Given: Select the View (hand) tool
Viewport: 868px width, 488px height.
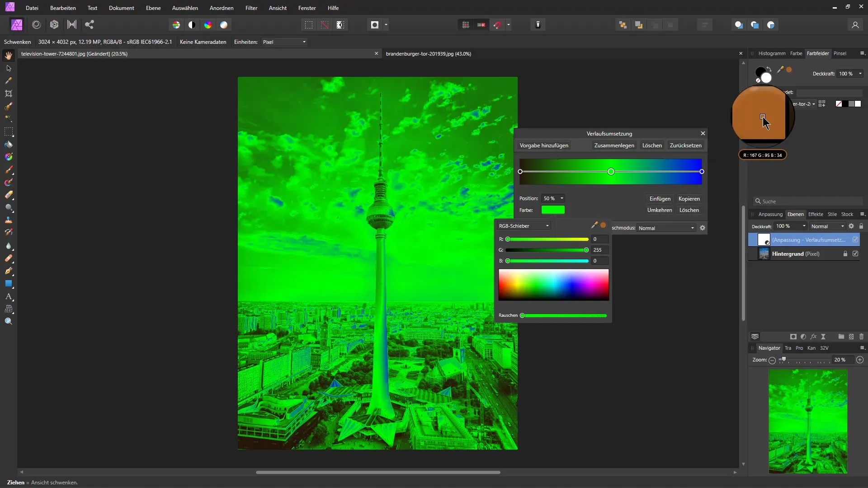Looking at the screenshot, I should point(9,56).
